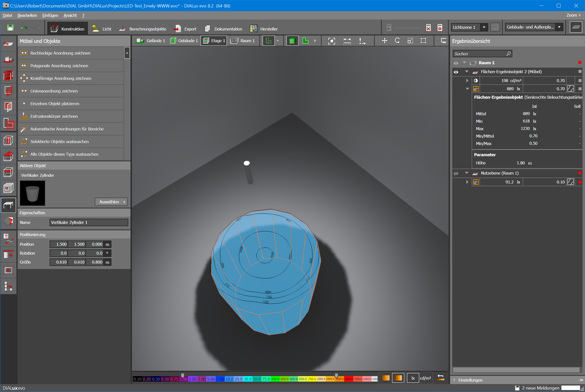This screenshot has height=392, width=585.
Task: Open the Bearbeiten menu
Action: coord(27,16)
